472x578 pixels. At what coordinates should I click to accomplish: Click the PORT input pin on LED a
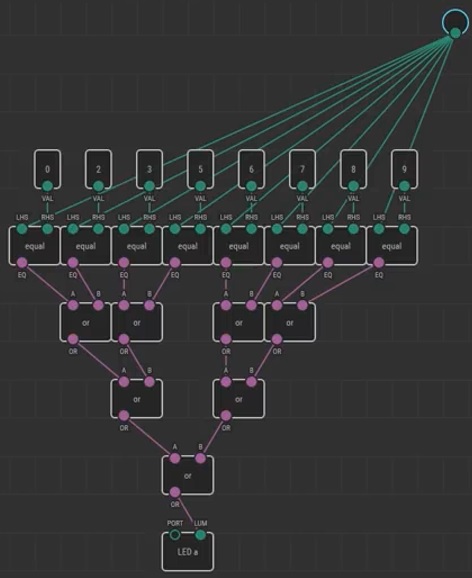(175, 535)
